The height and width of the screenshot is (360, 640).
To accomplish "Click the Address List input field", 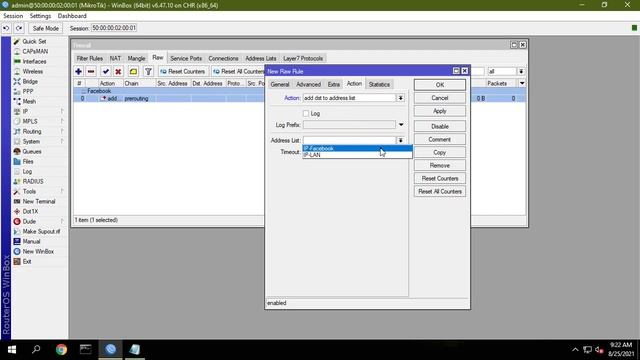I will click(349, 140).
